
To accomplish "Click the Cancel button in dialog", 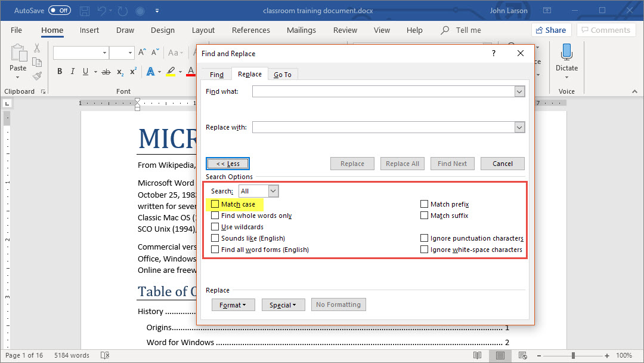I will click(x=502, y=164).
